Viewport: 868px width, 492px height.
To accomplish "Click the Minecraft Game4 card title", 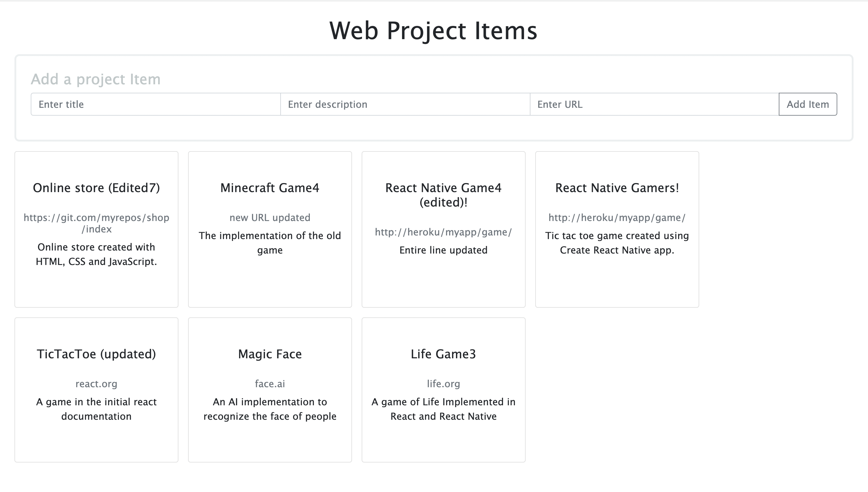I will (269, 188).
